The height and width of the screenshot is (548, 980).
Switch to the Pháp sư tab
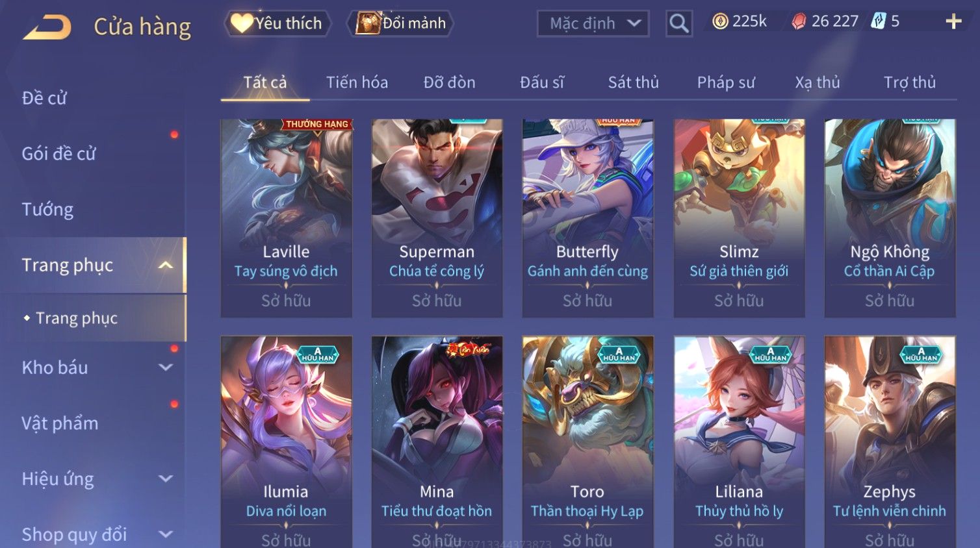[x=726, y=82]
